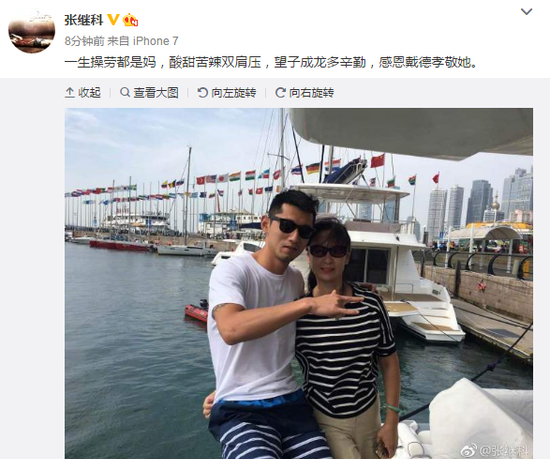Click the expanded marina photo
550x459 pixels.
299,283
